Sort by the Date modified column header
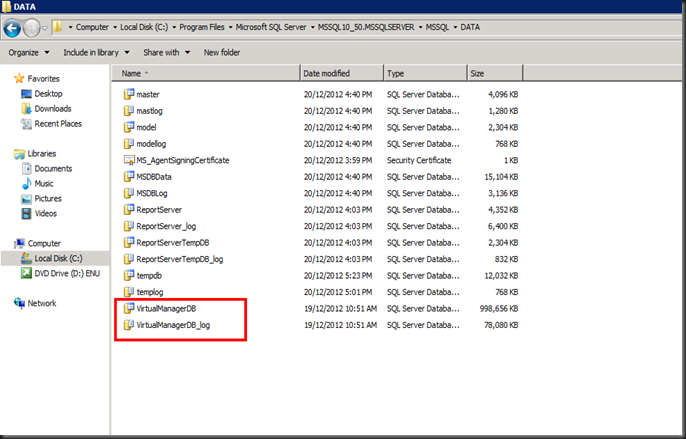 [342, 73]
